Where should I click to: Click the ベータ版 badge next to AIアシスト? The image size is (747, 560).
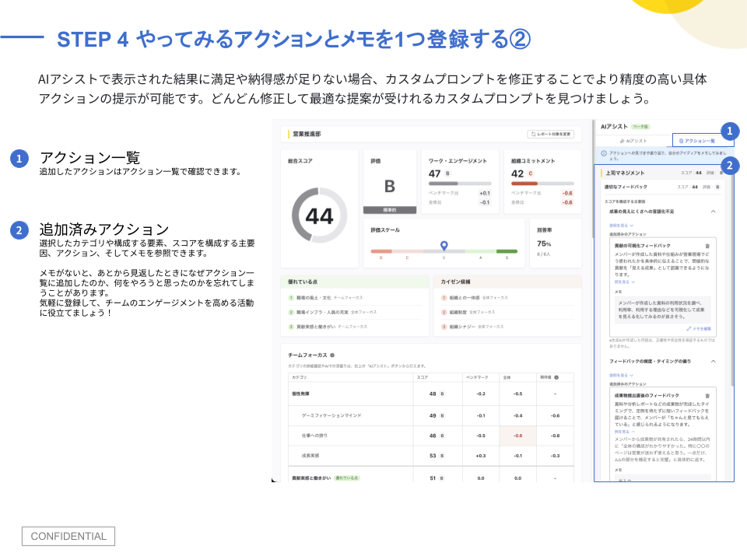coord(640,127)
